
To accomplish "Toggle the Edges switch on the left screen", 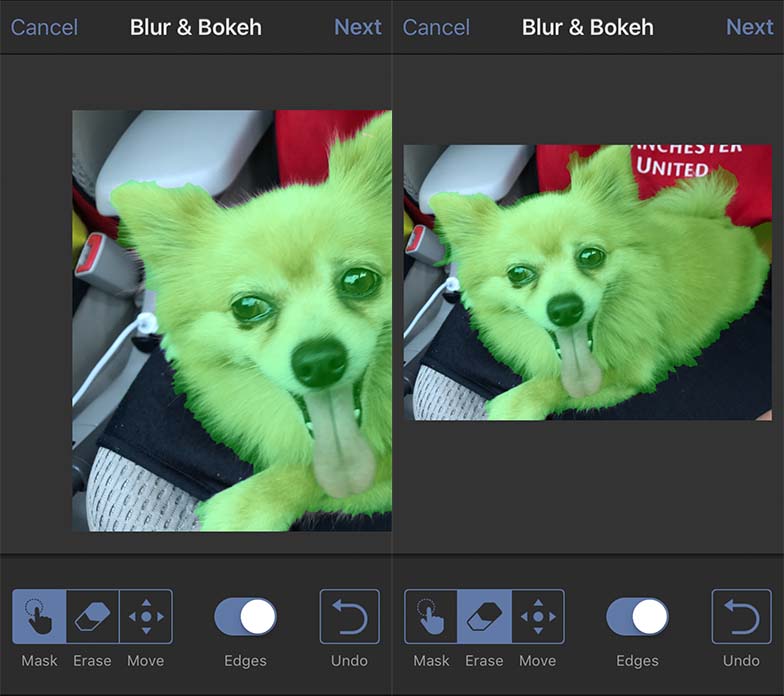I will (245, 617).
